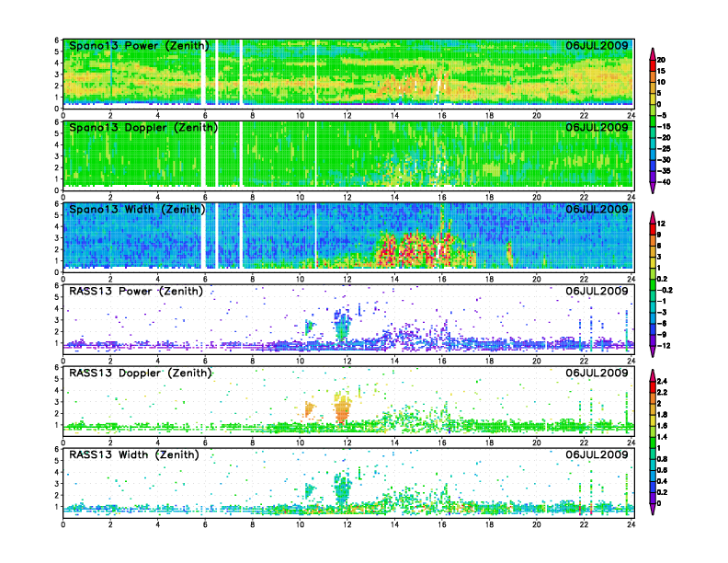
Task: Click the 06JUL2009 date in Spano13 Power panel
Action: tap(597, 45)
